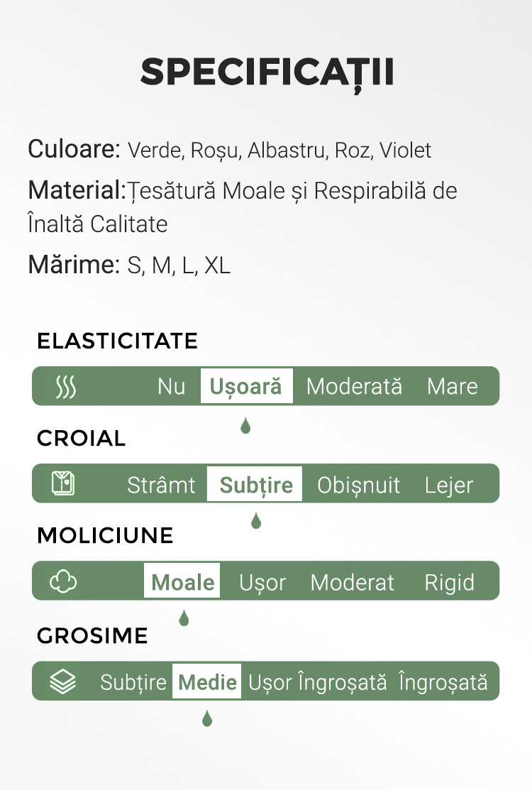Click the droplet marker below Moale
This screenshot has height=790, width=532.
tap(184, 618)
